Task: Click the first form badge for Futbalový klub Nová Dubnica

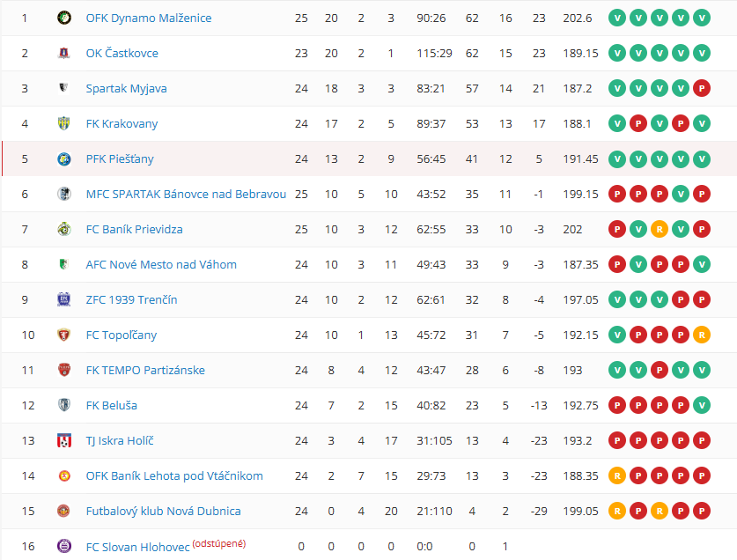Action: click(617, 511)
